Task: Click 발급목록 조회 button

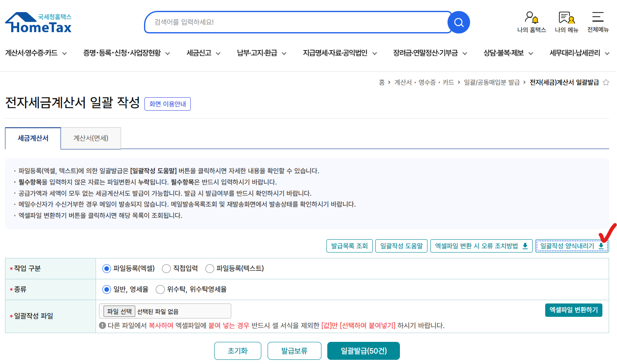Action: click(349, 246)
